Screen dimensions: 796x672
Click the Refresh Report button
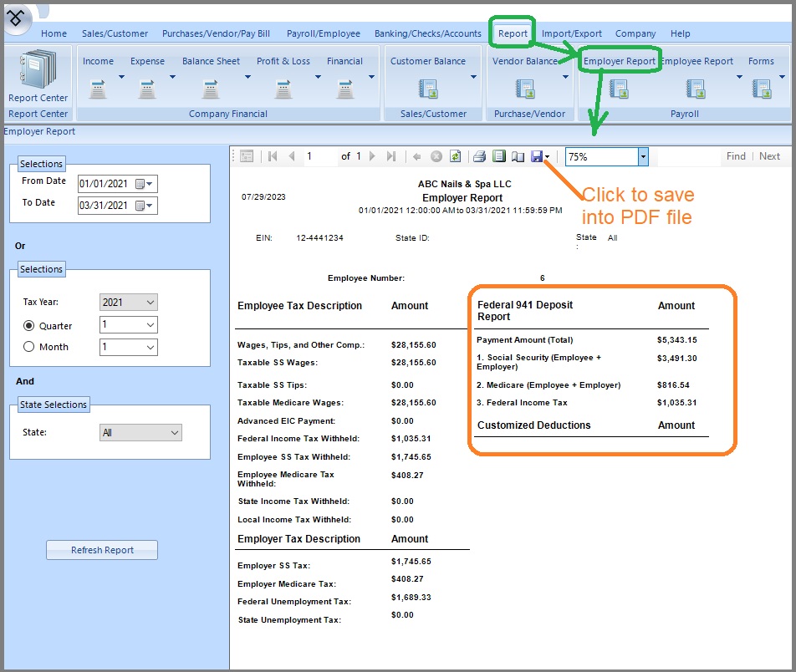click(102, 550)
